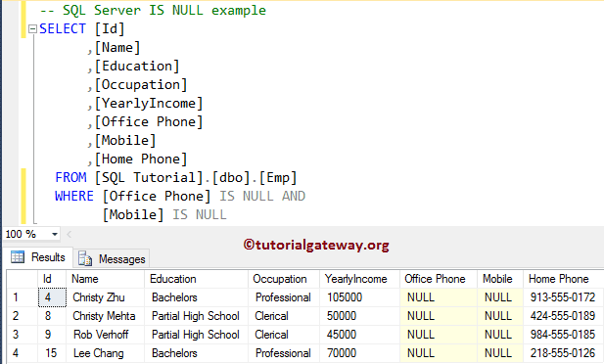604x364 pixels.
Task: Select the Id cell with value 15
Action: (52, 353)
